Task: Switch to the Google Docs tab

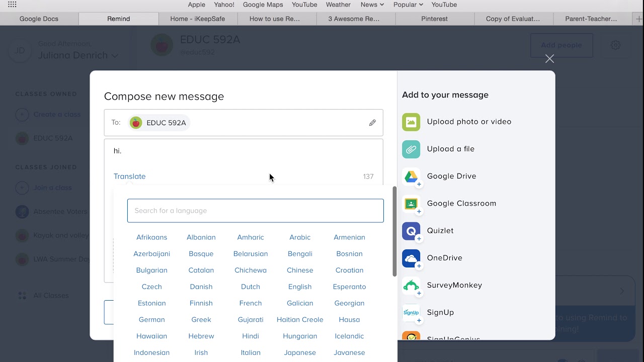Action: [x=39, y=19]
